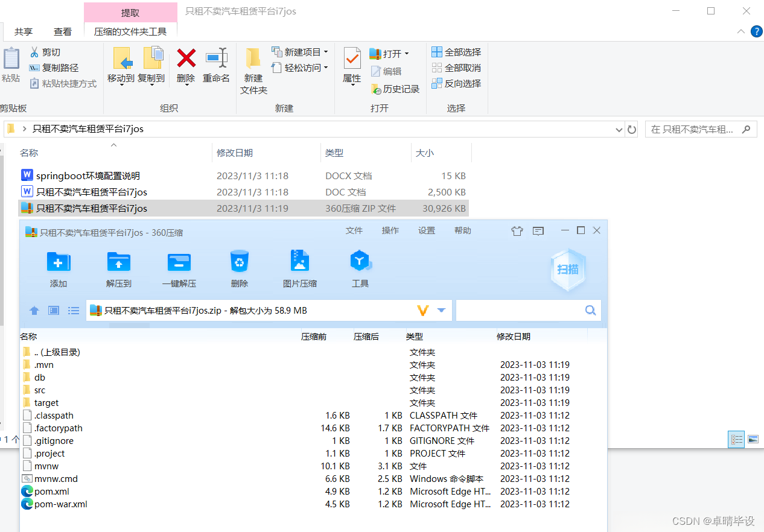Click the 移动到 folder icon
The width and height of the screenshot is (764, 532).
point(121,59)
